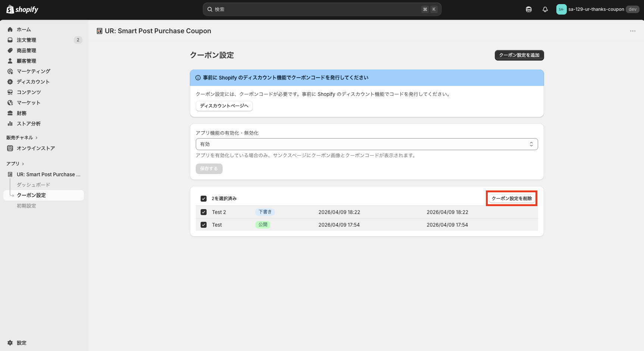644x351 pixels.
Task: Open 商品管理 in the sidebar
Action: [x=26, y=50]
